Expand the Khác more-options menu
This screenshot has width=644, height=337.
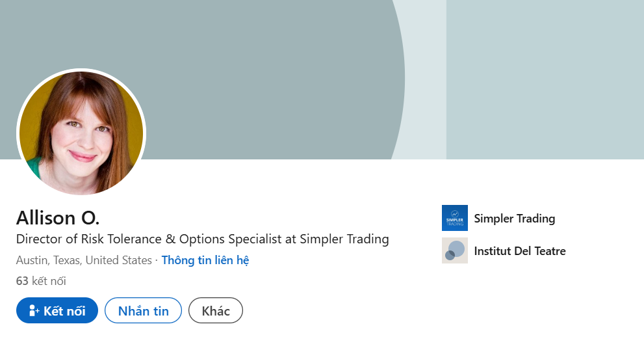(216, 310)
